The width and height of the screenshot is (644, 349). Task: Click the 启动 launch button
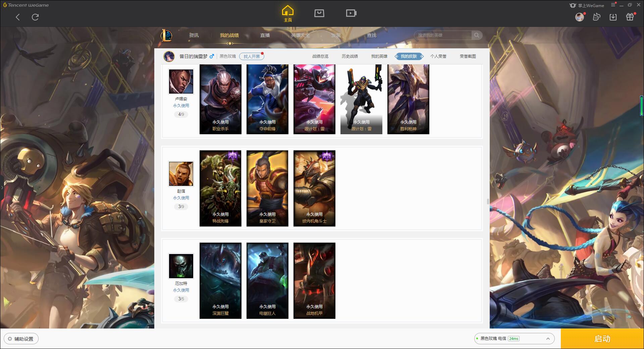(602, 339)
